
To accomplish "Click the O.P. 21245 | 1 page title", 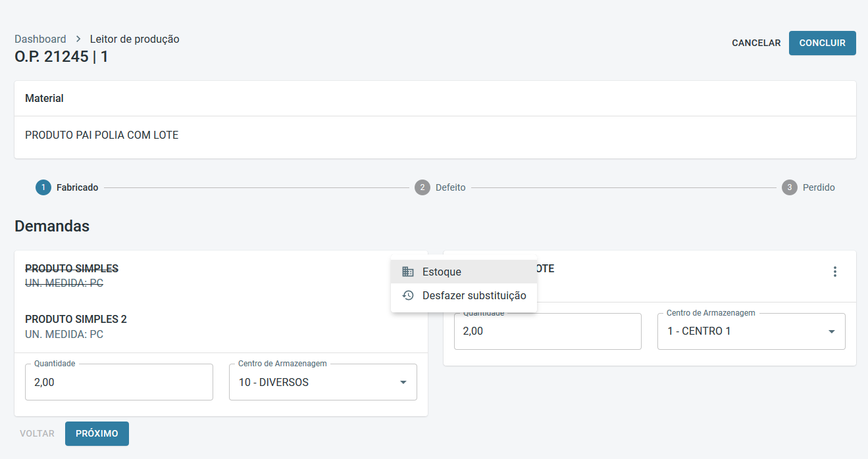I will (x=61, y=57).
